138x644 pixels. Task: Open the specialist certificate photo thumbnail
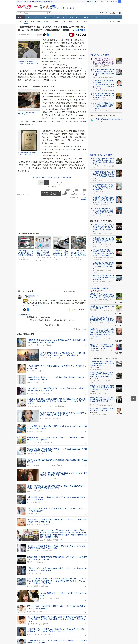29,140
